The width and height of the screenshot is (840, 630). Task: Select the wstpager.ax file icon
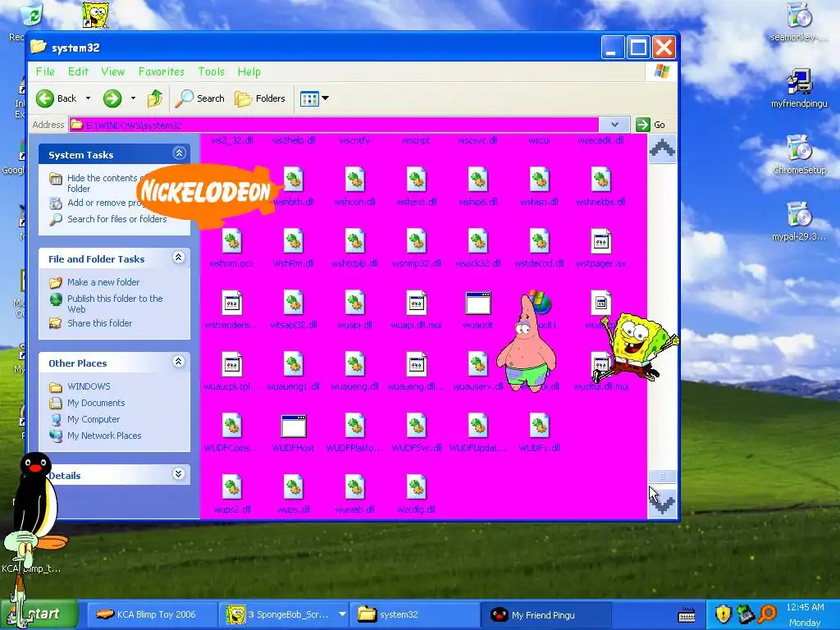click(x=601, y=241)
